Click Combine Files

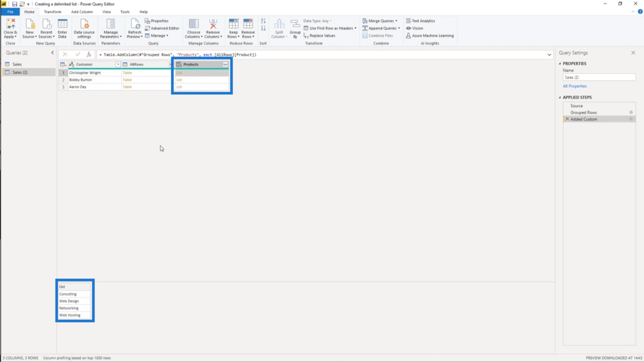pos(378,36)
